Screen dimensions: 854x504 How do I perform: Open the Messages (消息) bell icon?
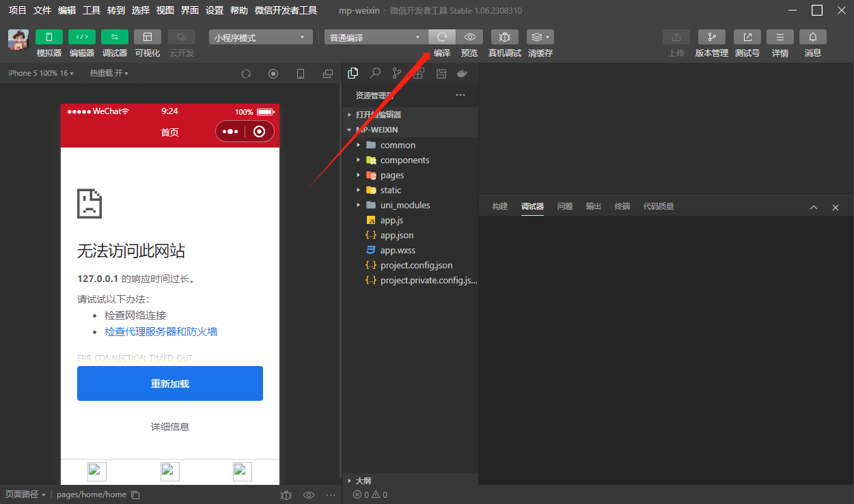813,37
